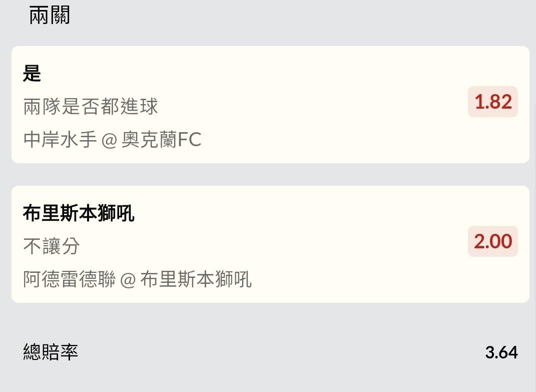Viewport: 536px width, 392px height.
Task: Click the 不讓分 market label
Action: (52, 246)
